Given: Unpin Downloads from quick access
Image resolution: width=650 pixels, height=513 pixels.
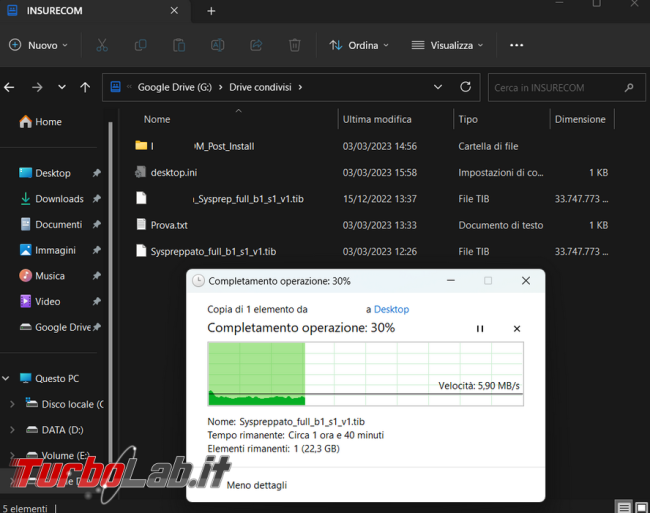Looking at the screenshot, I should point(97,198).
